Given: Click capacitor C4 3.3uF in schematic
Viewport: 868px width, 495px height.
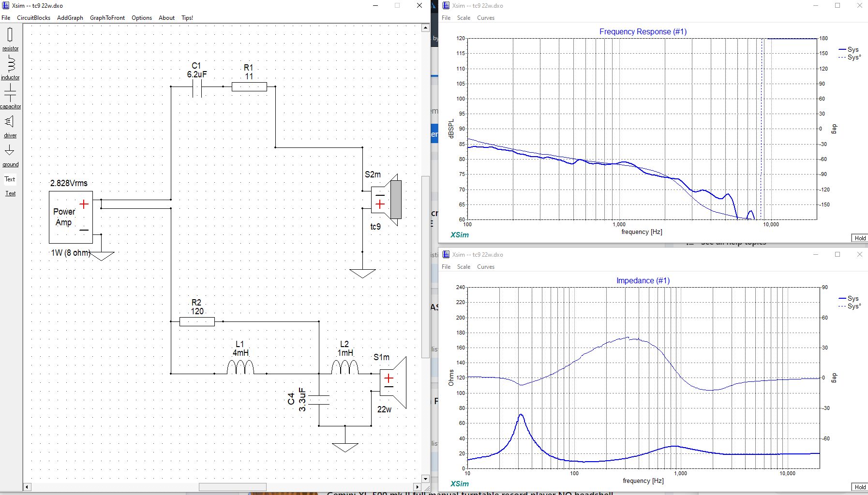Looking at the screenshot, I should [x=319, y=400].
